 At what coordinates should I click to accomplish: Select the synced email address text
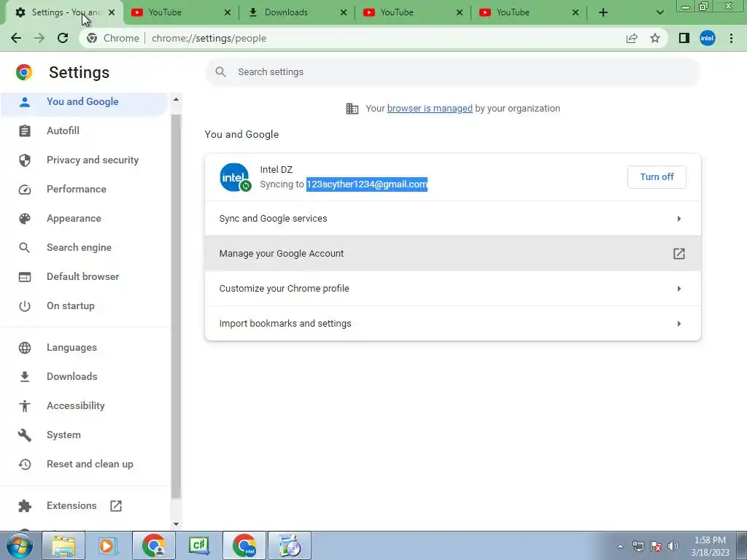[x=367, y=184]
